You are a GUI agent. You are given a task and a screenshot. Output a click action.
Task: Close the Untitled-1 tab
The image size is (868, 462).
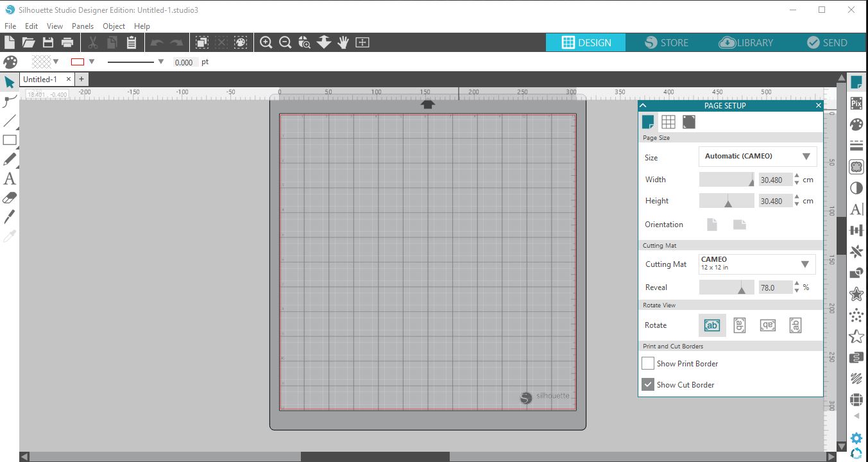[69, 80]
